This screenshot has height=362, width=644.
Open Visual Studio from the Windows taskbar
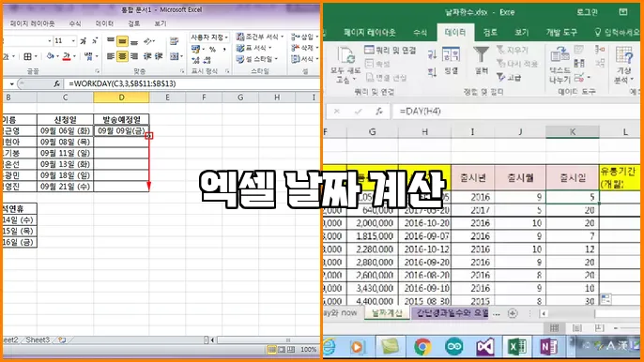click(x=485, y=347)
